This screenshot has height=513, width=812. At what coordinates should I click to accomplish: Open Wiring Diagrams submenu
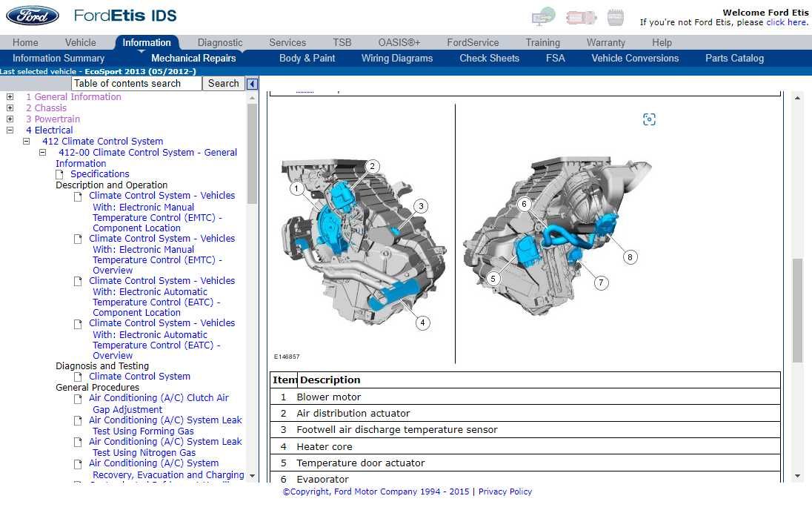pyautogui.click(x=397, y=58)
